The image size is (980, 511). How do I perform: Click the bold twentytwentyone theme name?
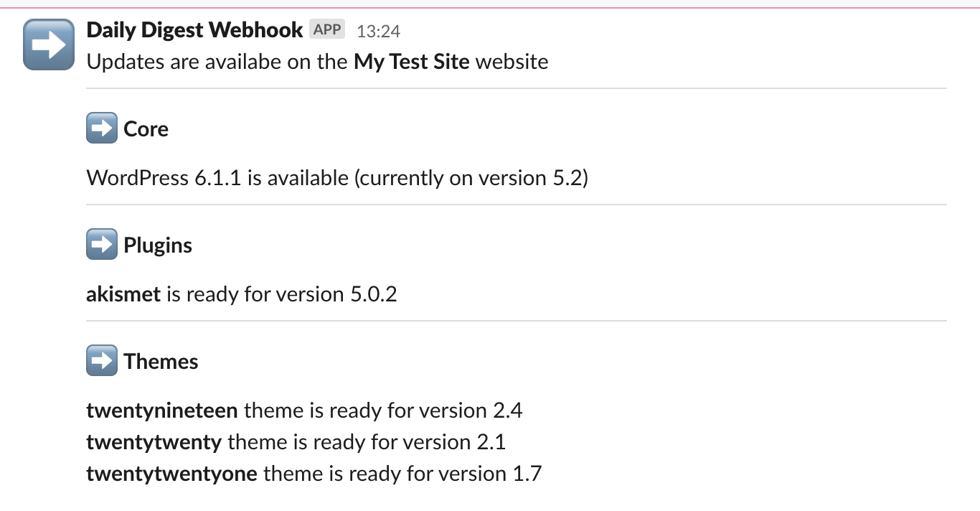pos(171,474)
